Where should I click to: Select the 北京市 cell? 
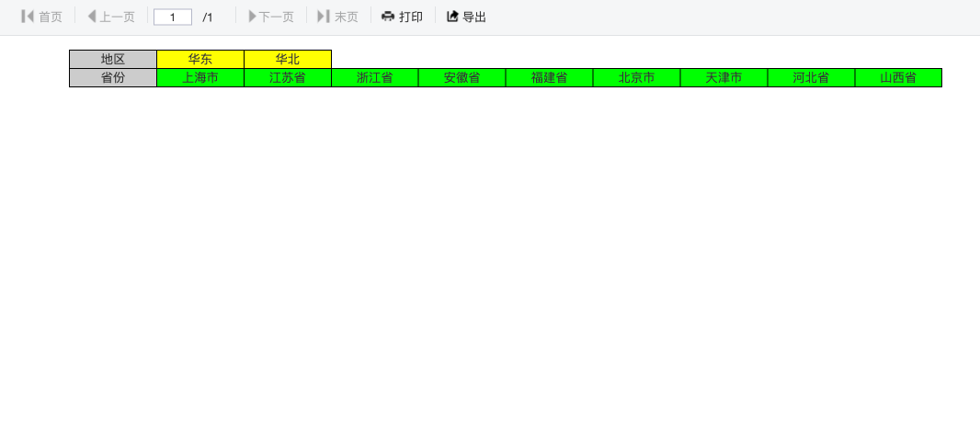pyautogui.click(x=637, y=78)
